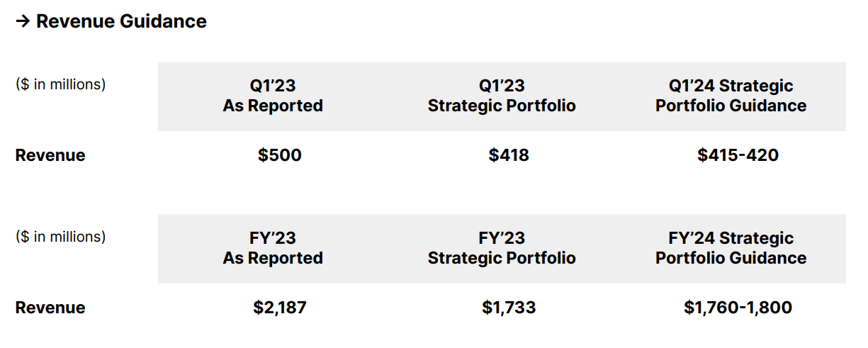Click the Revenue label in quarterly table
Screen dimensions: 868x348
(x=50, y=155)
